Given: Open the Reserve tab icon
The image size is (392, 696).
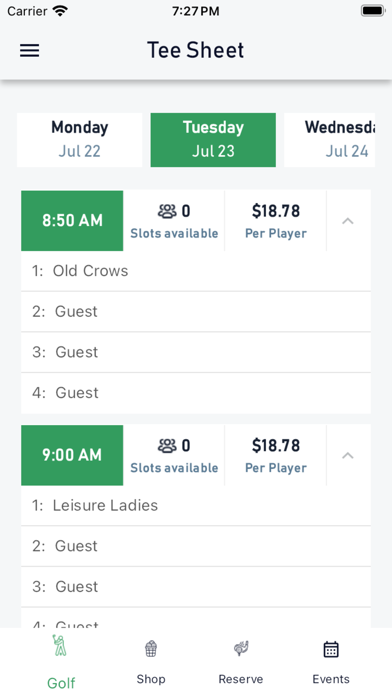Looking at the screenshot, I should coord(241,649).
